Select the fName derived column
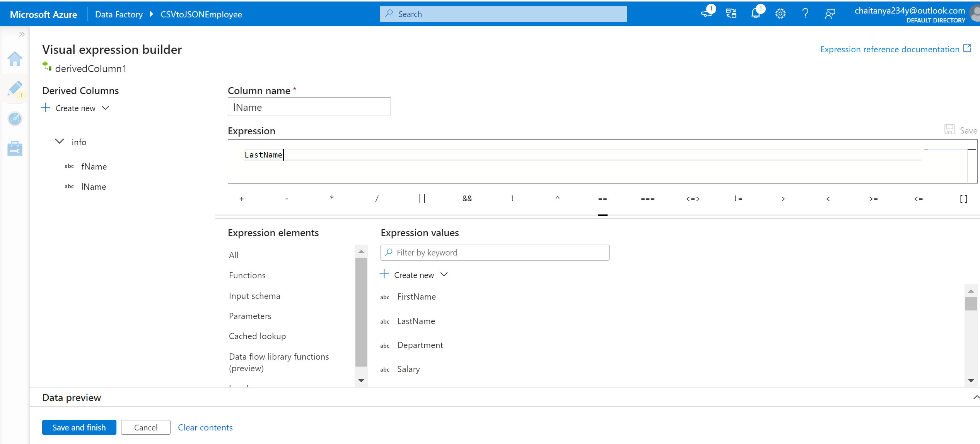This screenshot has width=980, height=444. point(94,166)
